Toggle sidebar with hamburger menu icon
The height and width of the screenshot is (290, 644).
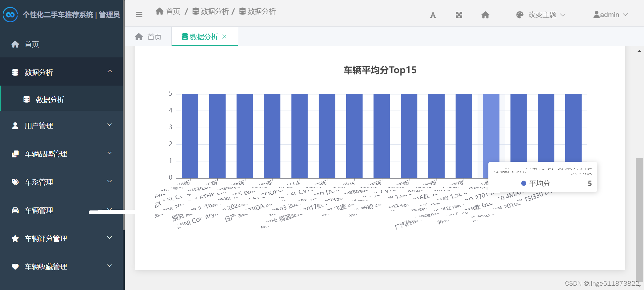(139, 14)
